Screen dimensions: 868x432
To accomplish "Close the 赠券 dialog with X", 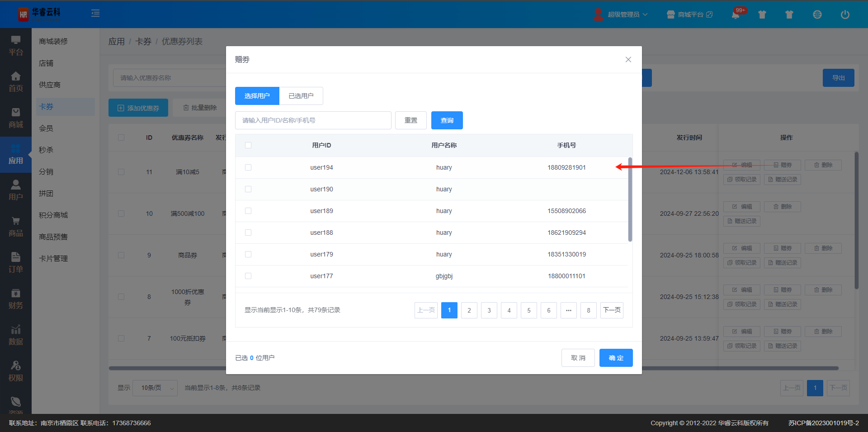I will (x=628, y=60).
